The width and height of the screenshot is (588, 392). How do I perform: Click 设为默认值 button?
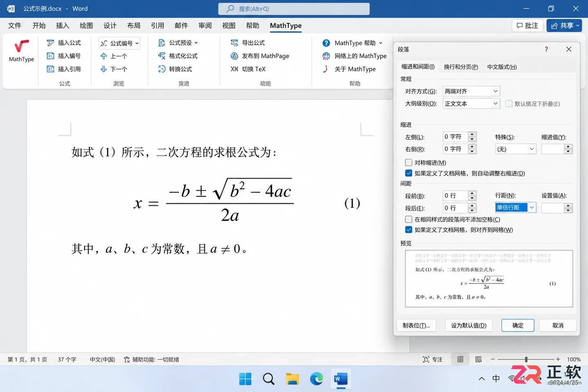point(469,325)
